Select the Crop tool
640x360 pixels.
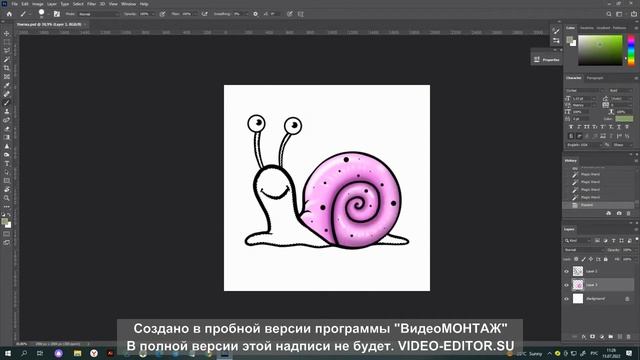pos(7,68)
